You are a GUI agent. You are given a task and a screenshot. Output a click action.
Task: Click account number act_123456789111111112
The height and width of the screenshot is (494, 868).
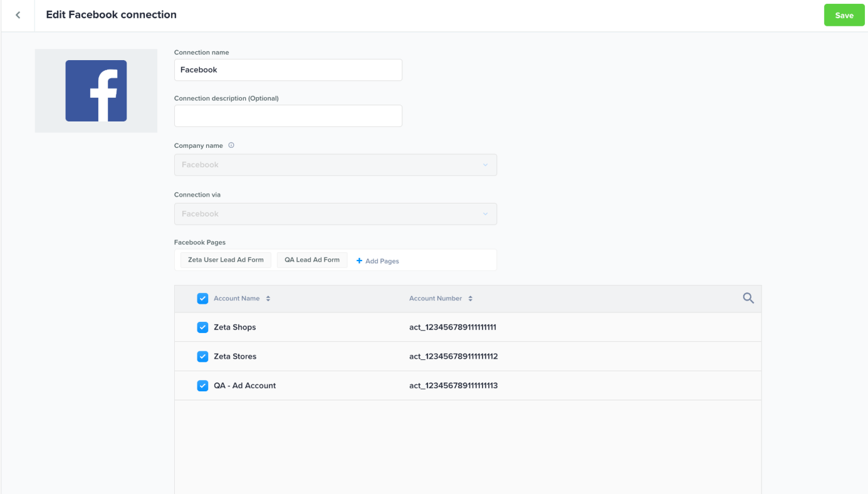pyautogui.click(x=453, y=356)
